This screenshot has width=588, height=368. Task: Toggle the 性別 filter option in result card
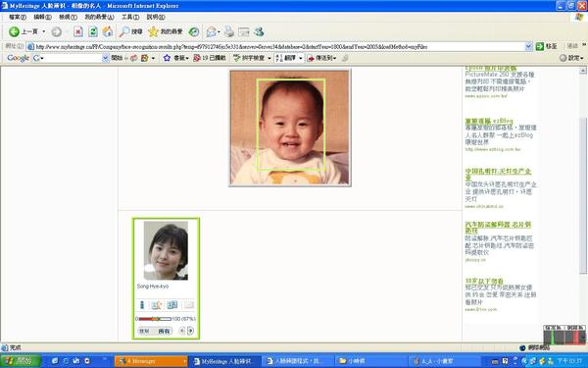pos(144,332)
